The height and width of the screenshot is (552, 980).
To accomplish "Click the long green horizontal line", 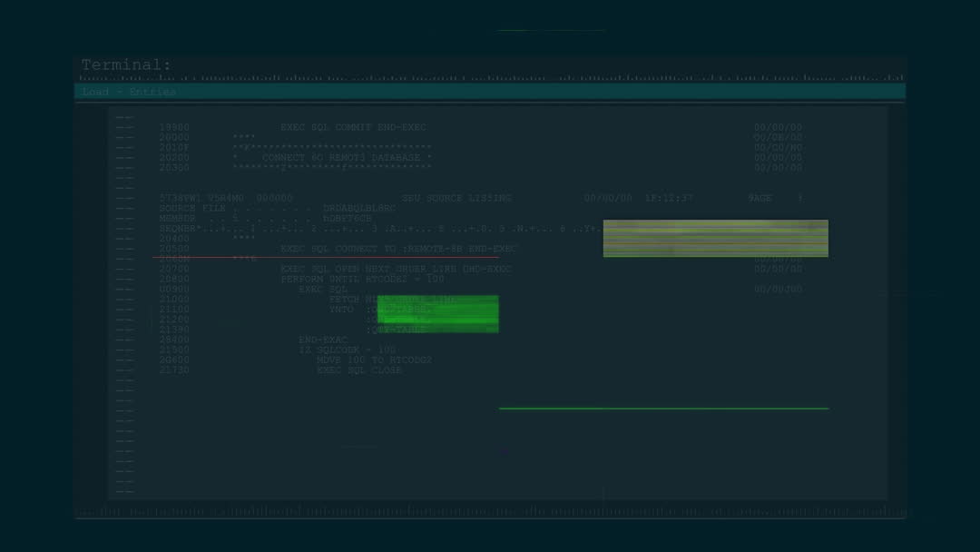I will [663, 409].
